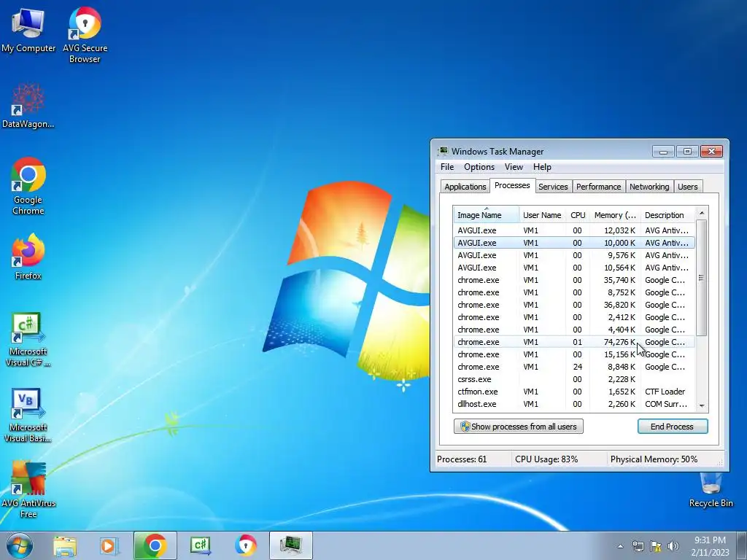Open the View menu
This screenshot has height=560, width=747.
tap(514, 167)
